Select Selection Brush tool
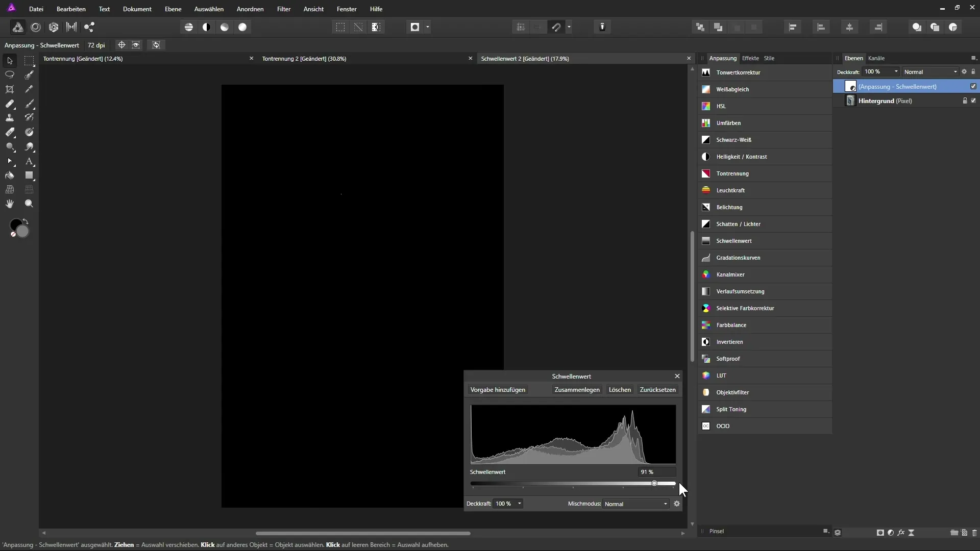Image resolution: width=980 pixels, height=551 pixels. coord(29,75)
